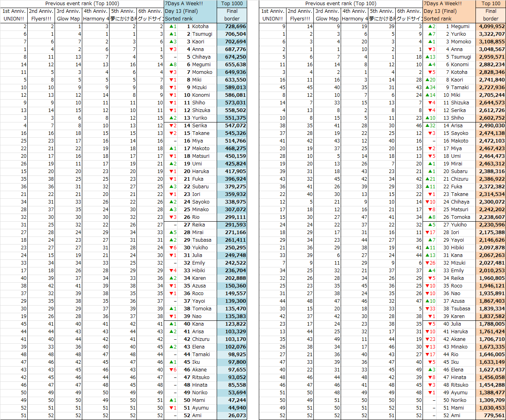Select the 573,031 border cell

point(232,103)
